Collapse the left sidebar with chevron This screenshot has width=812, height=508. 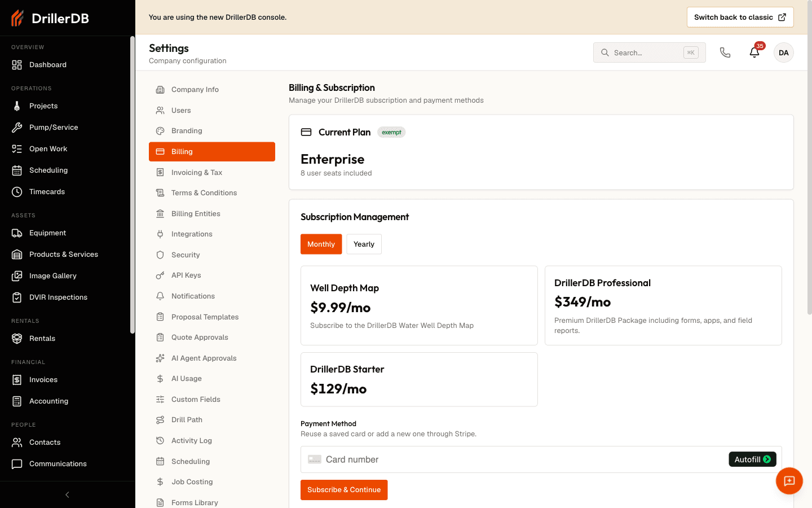67,495
